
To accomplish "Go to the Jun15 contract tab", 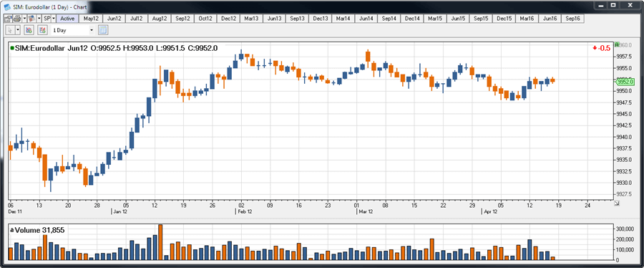I will coord(458,19).
